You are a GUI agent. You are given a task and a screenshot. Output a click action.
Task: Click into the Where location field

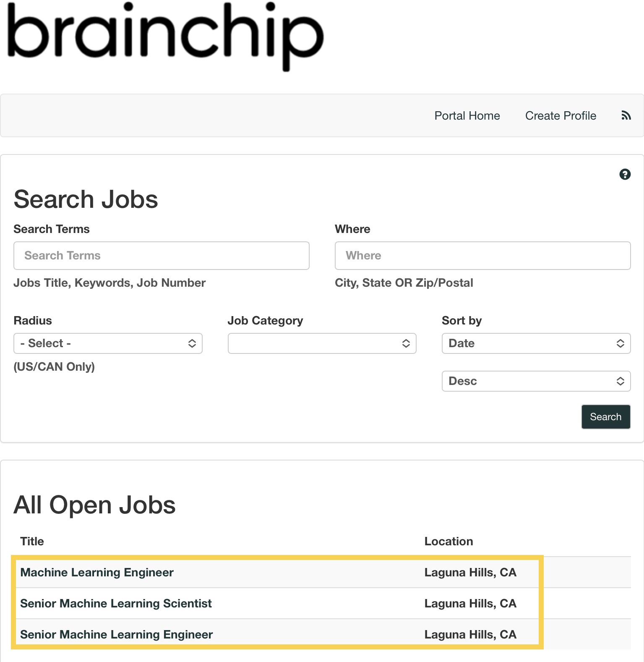(482, 256)
